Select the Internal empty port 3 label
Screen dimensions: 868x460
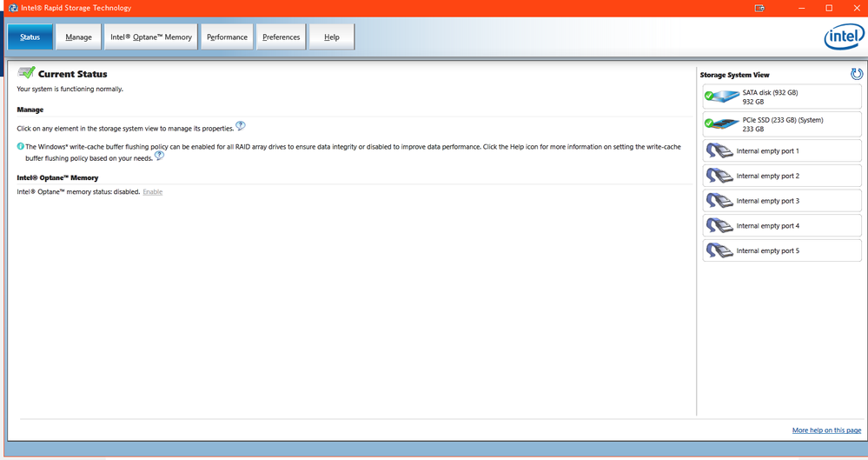coord(768,201)
